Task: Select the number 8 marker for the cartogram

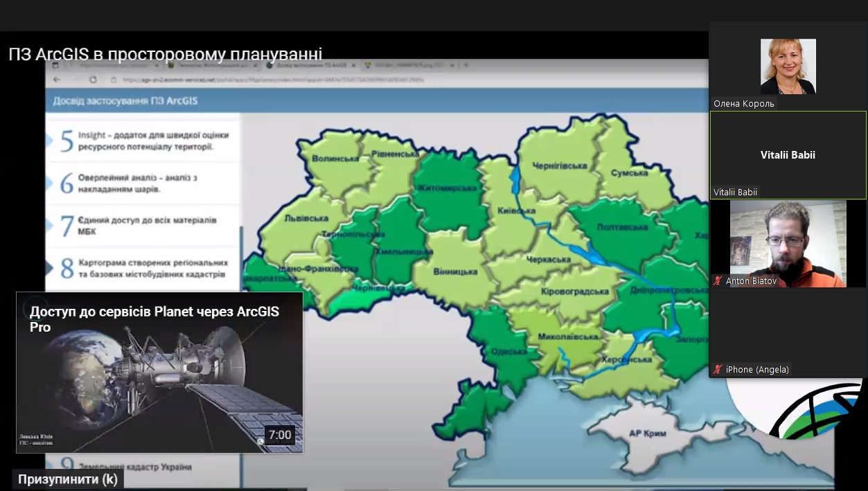Action: pyautogui.click(x=67, y=268)
